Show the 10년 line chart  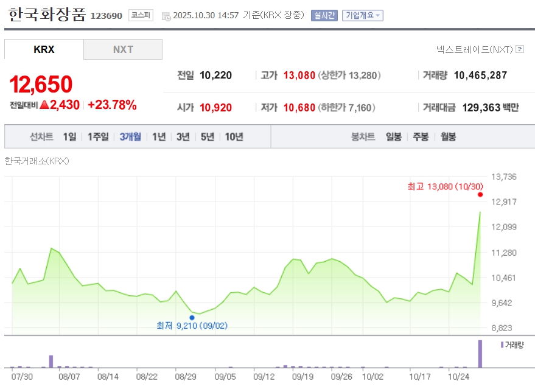tap(234, 137)
